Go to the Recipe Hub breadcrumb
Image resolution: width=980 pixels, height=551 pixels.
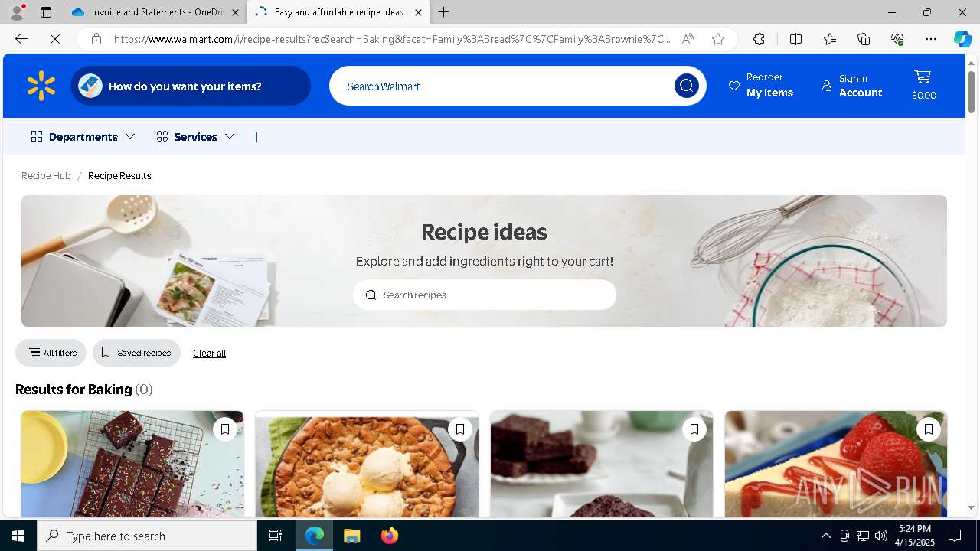click(46, 175)
